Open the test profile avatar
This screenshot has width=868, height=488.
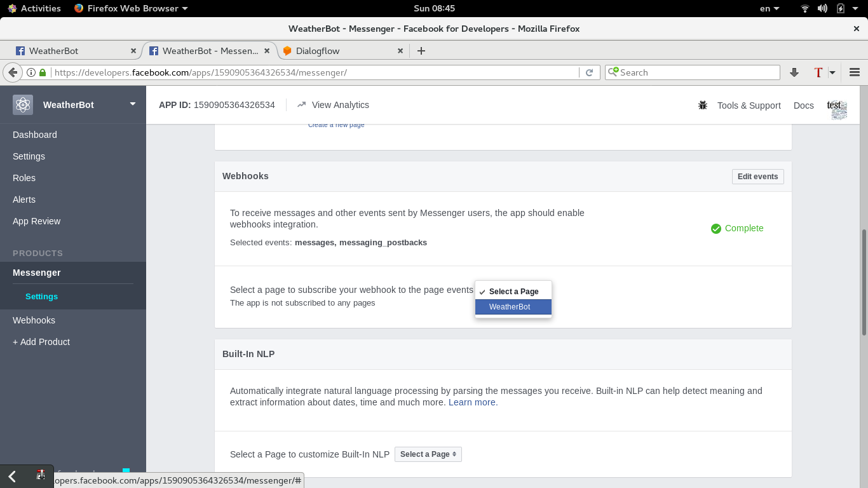tap(837, 109)
